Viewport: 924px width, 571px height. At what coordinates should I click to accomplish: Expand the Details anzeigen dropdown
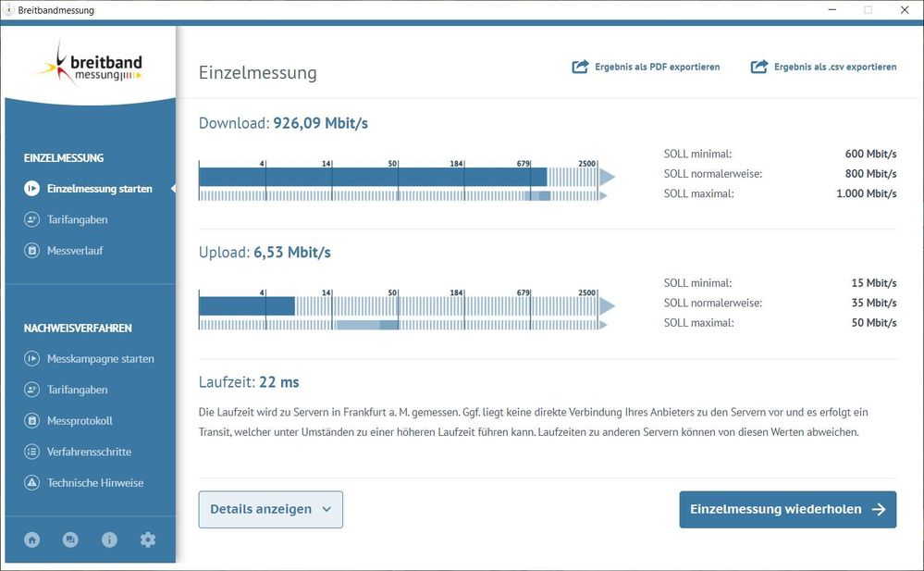point(270,509)
